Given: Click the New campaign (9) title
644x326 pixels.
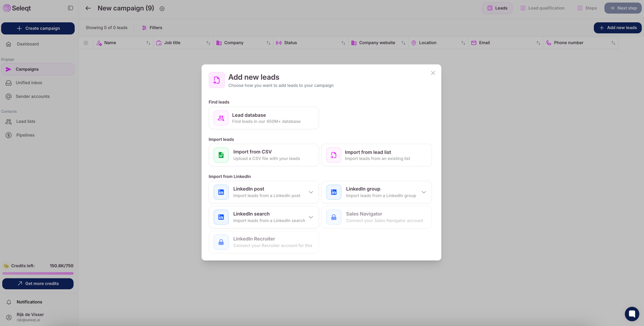Looking at the screenshot, I should 126,8.
